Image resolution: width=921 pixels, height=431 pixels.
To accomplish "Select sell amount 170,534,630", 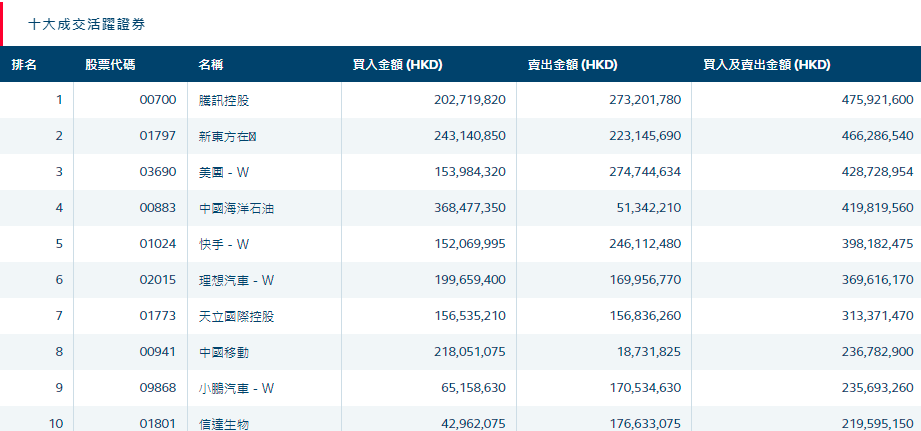I will [646, 388].
